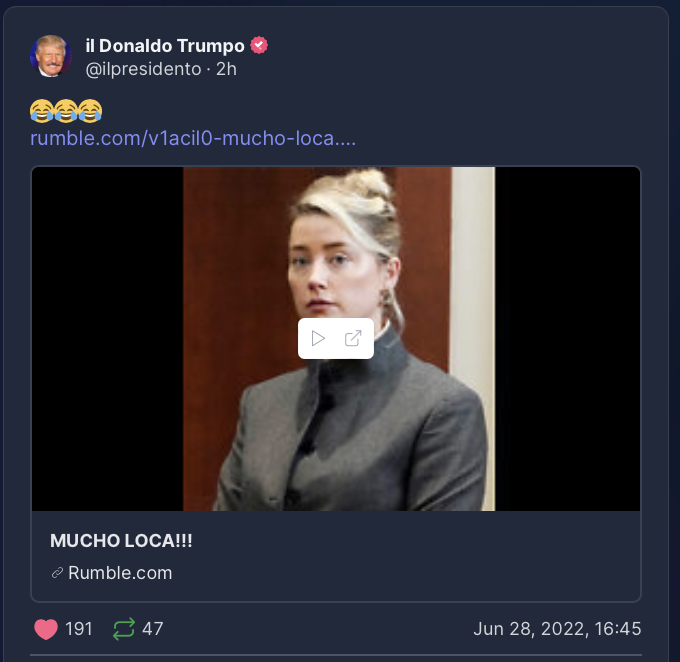The width and height of the screenshot is (680, 662).
Task: Open the 2h relative timestamp
Action: click(226, 69)
